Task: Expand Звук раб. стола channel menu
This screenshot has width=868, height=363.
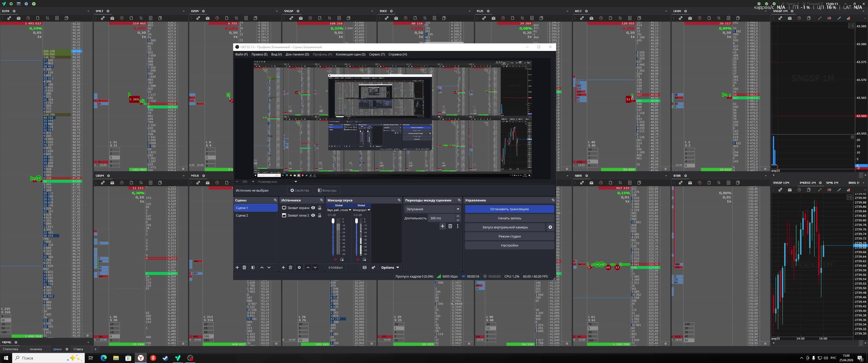Action: [x=350, y=210]
